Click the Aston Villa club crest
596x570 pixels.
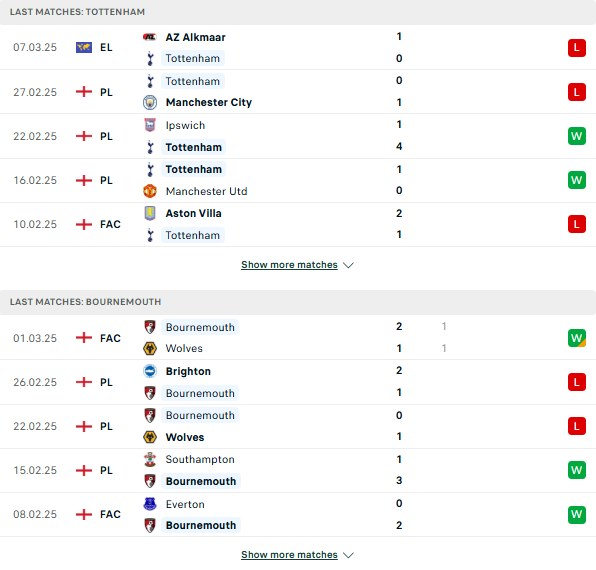click(150, 213)
